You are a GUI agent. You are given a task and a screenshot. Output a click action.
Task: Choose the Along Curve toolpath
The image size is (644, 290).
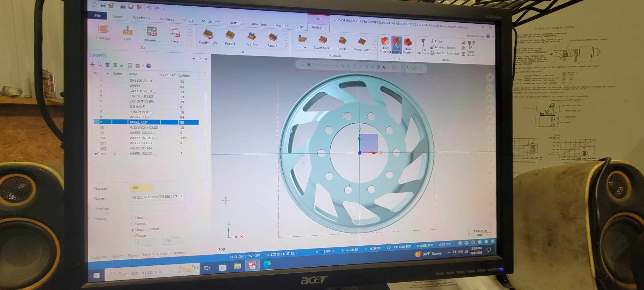click(362, 44)
